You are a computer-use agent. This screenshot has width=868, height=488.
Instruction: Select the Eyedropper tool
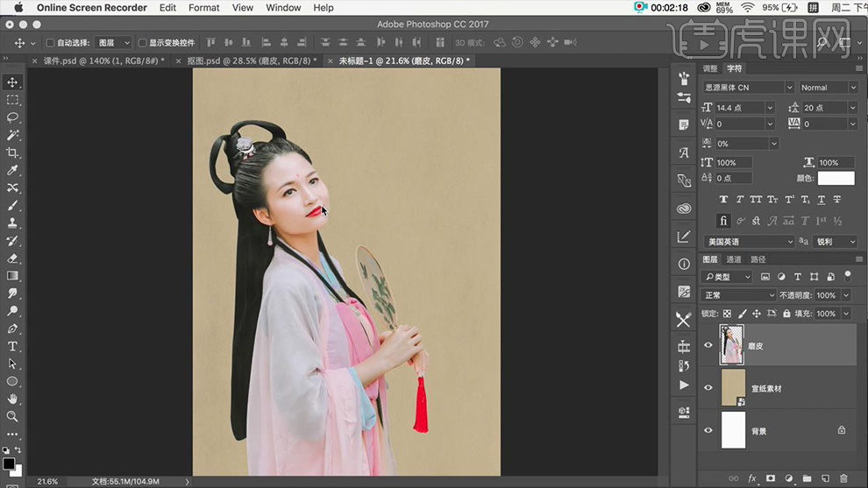(x=12, y=171)
